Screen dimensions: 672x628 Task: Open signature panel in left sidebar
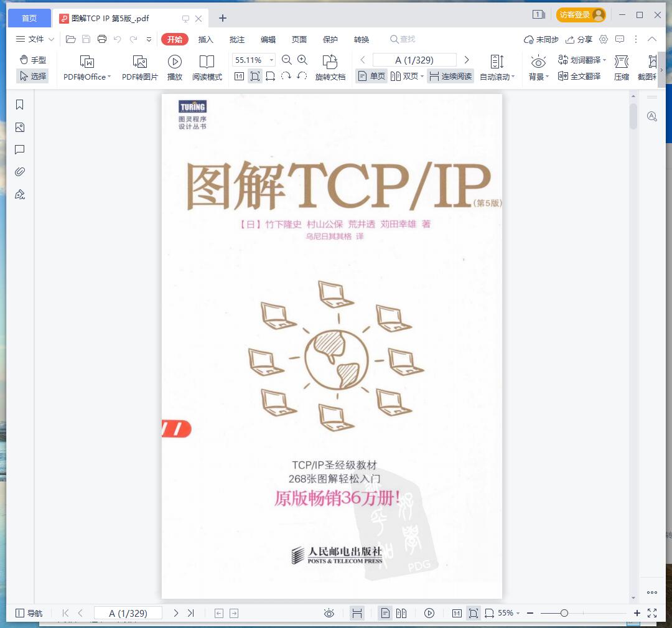20,195
